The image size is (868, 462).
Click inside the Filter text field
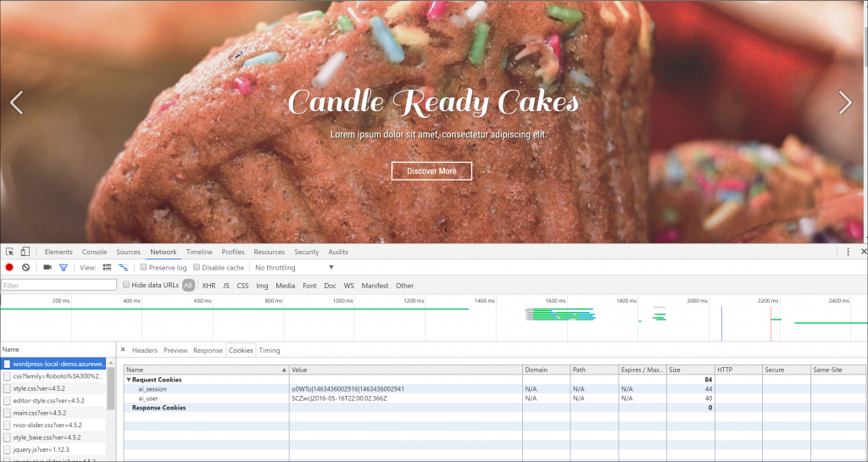pyautogui.click(x=59, y=286)
